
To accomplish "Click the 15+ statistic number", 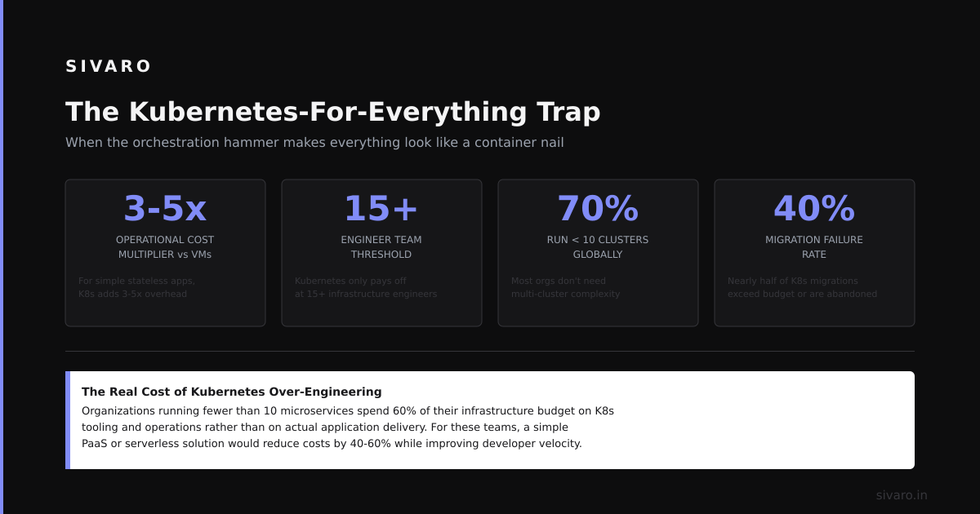I will (381, 209).
